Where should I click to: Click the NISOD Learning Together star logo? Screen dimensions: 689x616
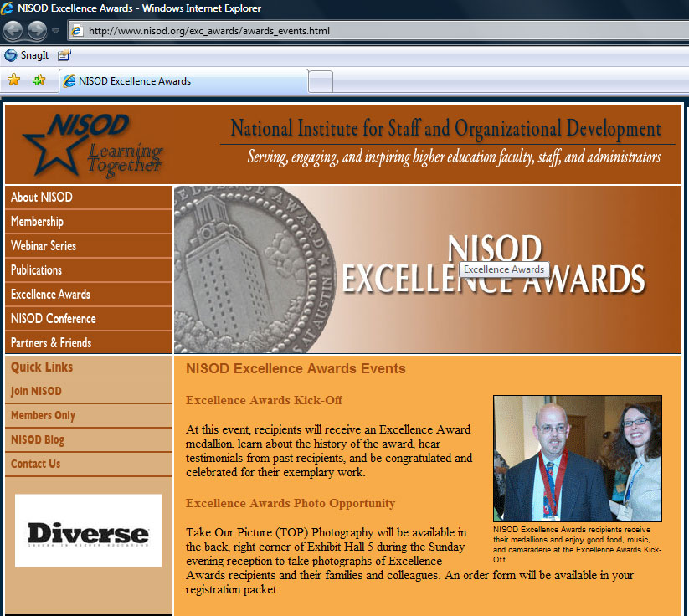tap(92, 145)
